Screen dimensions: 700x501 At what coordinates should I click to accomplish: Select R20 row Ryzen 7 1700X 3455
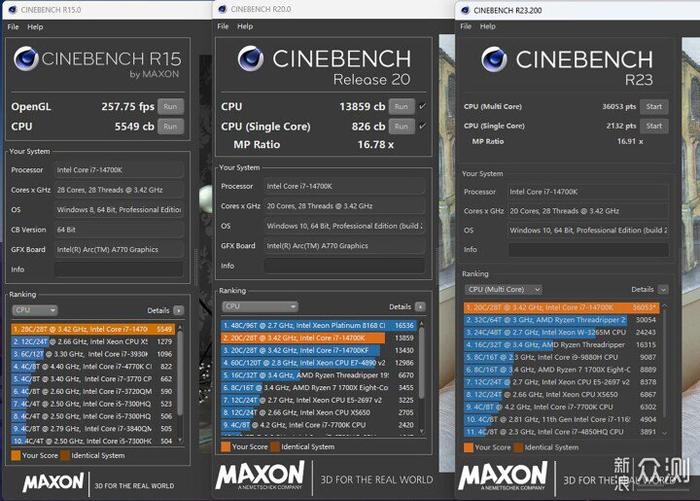coord(319,388)
